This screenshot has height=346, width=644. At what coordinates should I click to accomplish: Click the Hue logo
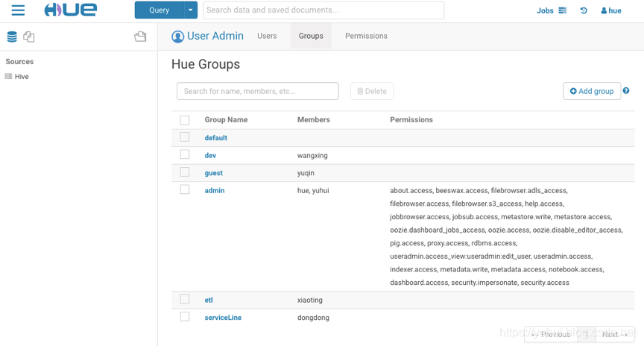click(71, 10)
